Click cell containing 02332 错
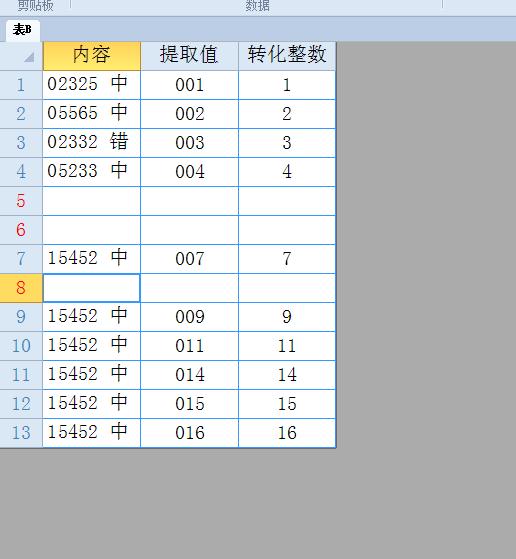 (x=92, y=143)
